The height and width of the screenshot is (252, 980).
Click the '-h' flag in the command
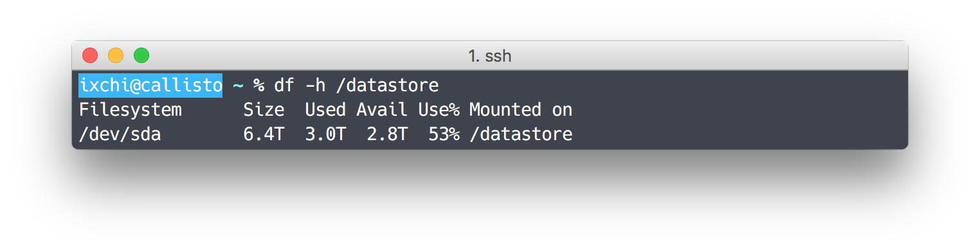pos(315,85)
